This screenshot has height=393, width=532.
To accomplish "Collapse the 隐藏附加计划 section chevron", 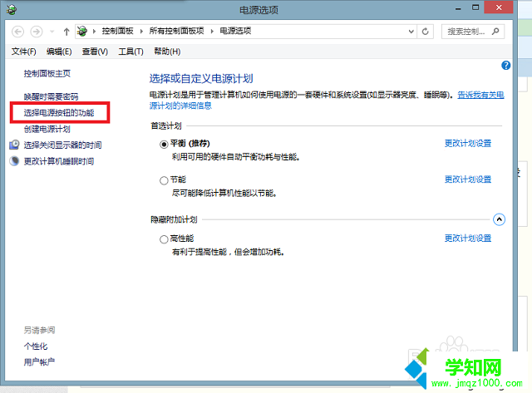I will pos(499,219).
